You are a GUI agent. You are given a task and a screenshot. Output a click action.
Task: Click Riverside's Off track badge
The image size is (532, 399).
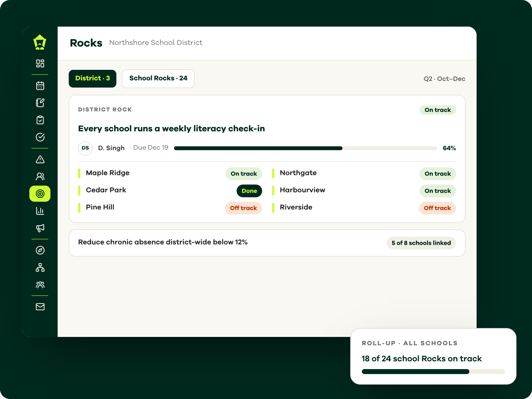click(438, 208)
